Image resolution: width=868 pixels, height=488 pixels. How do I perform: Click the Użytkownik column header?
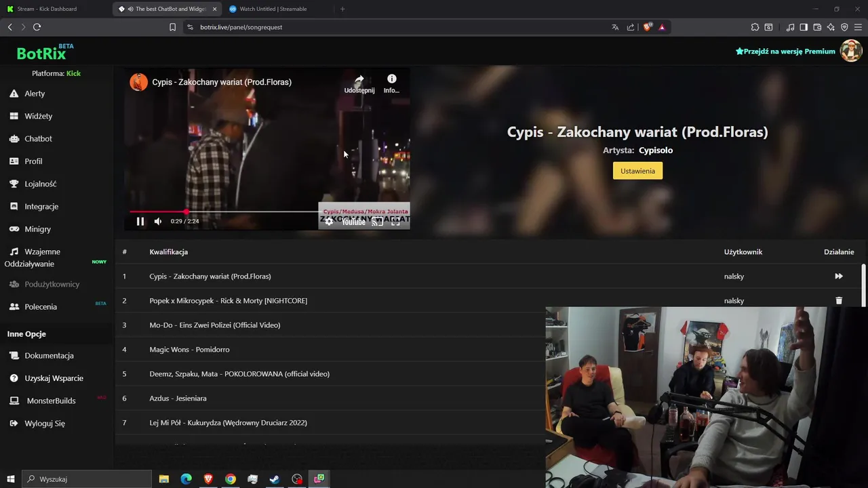coord(743,251)
